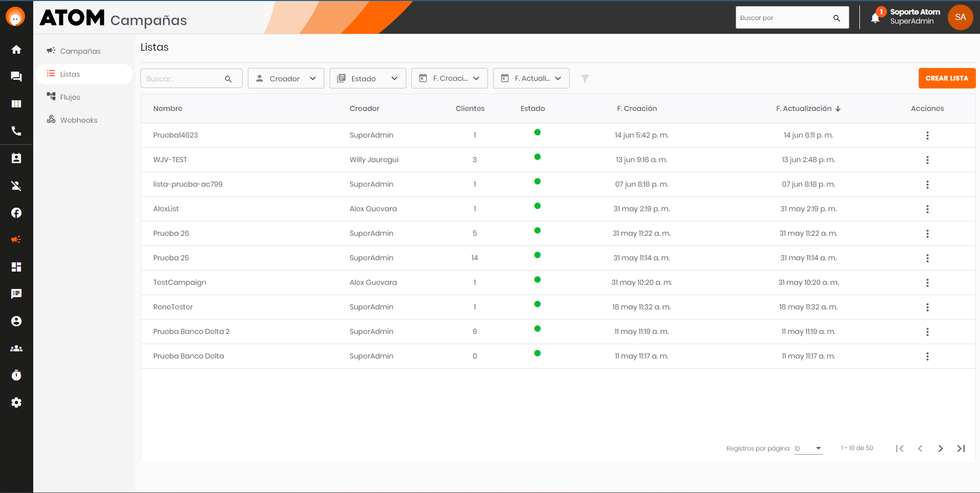This screenshot has height=493, width=980.
Task: Open actions menu for ReneTester row
Action: pyautogui.click(x=927, y=307)
